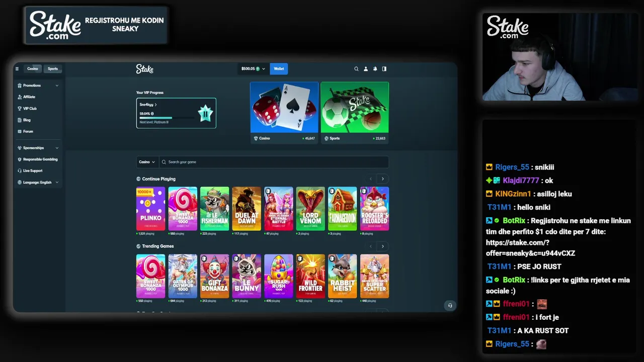The height and width of the screenshot is (362, 644).
Task: Click the Responsible Gambling shield icon
Action: tap(20, 159)
